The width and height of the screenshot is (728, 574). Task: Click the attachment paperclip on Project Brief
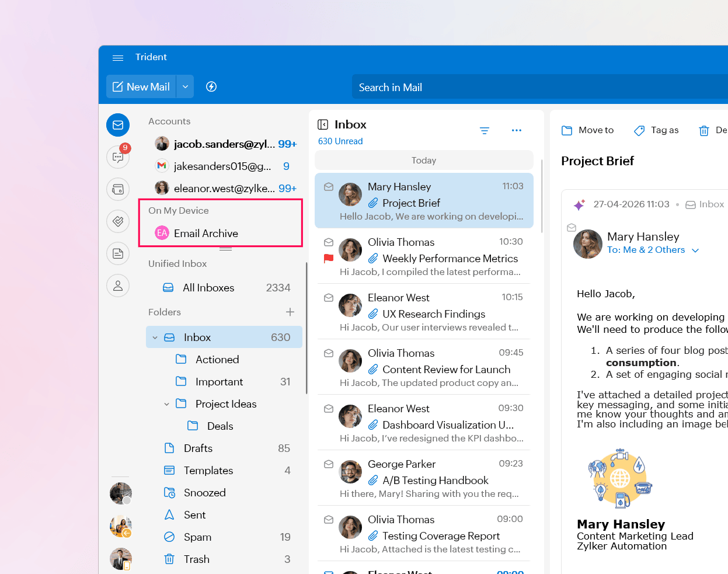[373, 203]
